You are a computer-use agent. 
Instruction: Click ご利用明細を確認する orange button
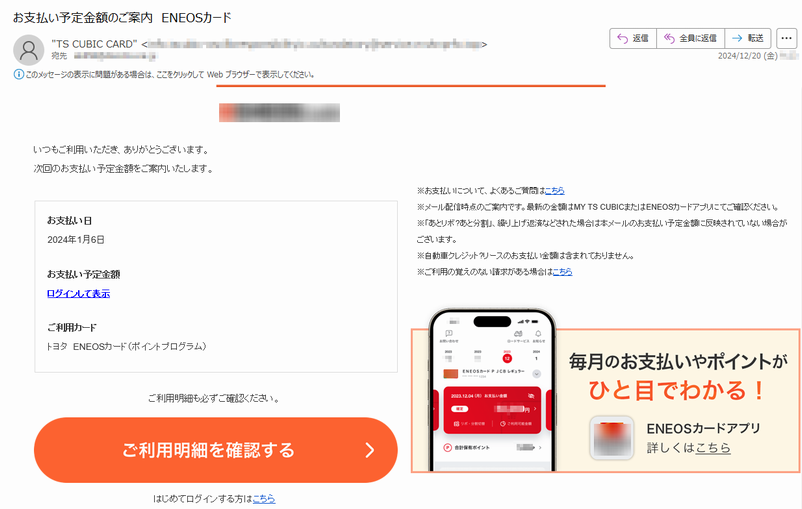point(215,450)
